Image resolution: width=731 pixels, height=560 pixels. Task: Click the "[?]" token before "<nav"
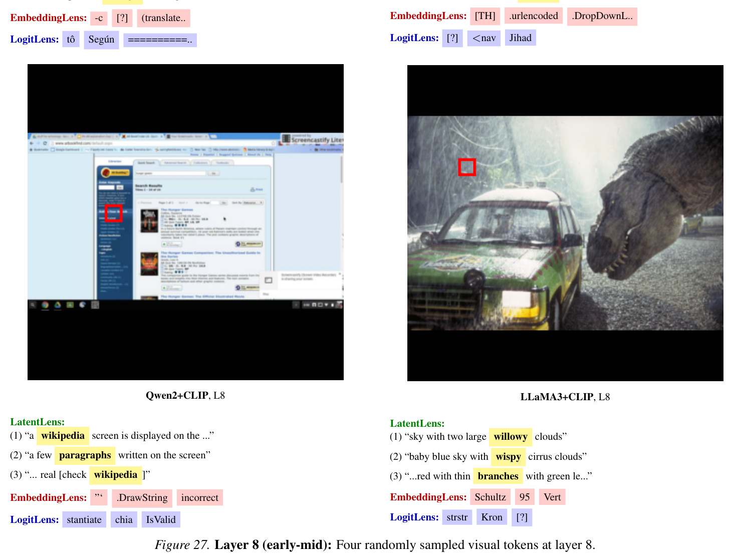(452, 38)
